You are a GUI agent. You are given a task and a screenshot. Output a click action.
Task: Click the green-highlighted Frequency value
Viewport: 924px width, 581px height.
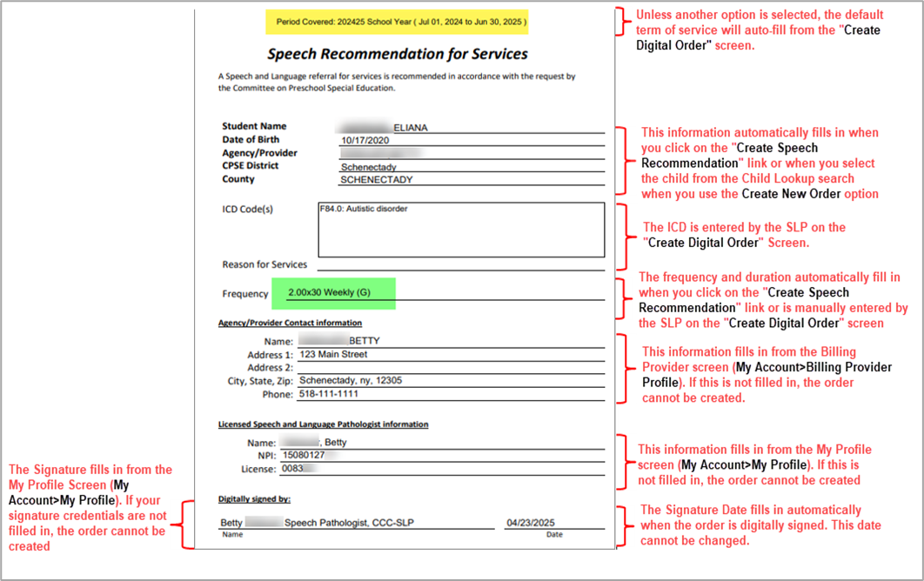[x=333, y=293]
